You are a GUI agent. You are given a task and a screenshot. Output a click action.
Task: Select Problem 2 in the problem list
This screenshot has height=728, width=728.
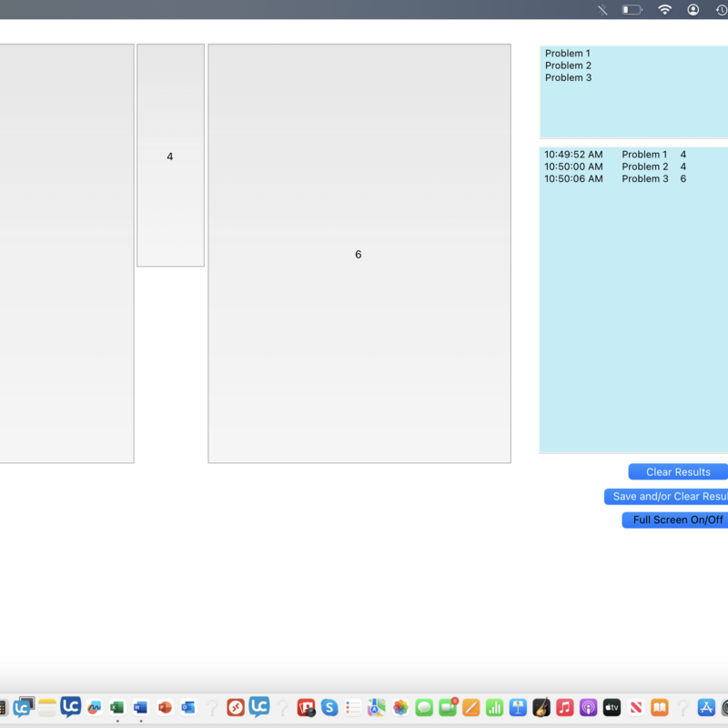[x=568, y=66]
